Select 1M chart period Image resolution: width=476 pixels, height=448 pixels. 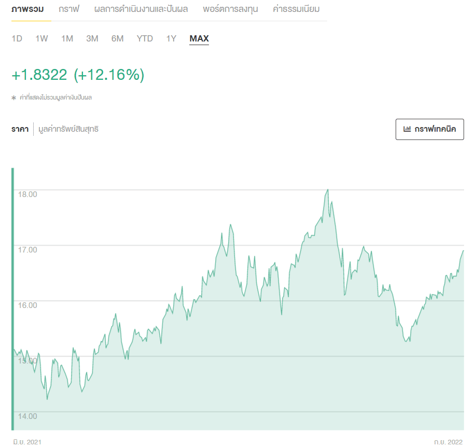[x=67, y=39]
